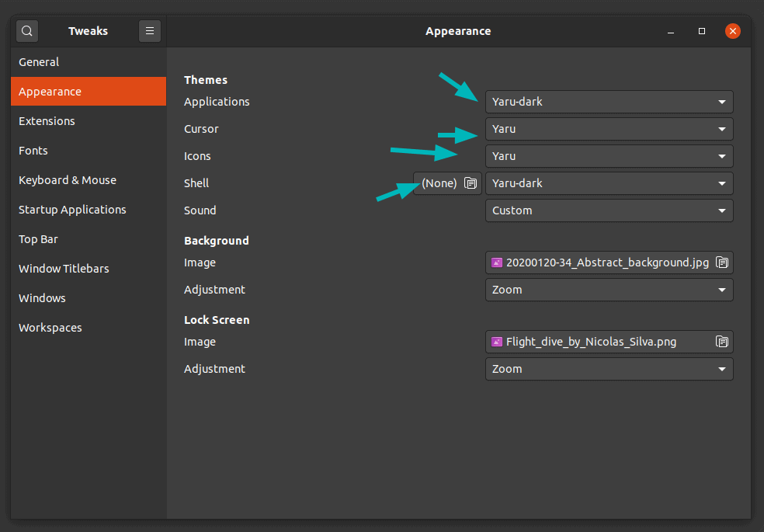Open the Sound theme dropdown showing Custom
This screenshot has width=764, height=532.
coord(609,210)
